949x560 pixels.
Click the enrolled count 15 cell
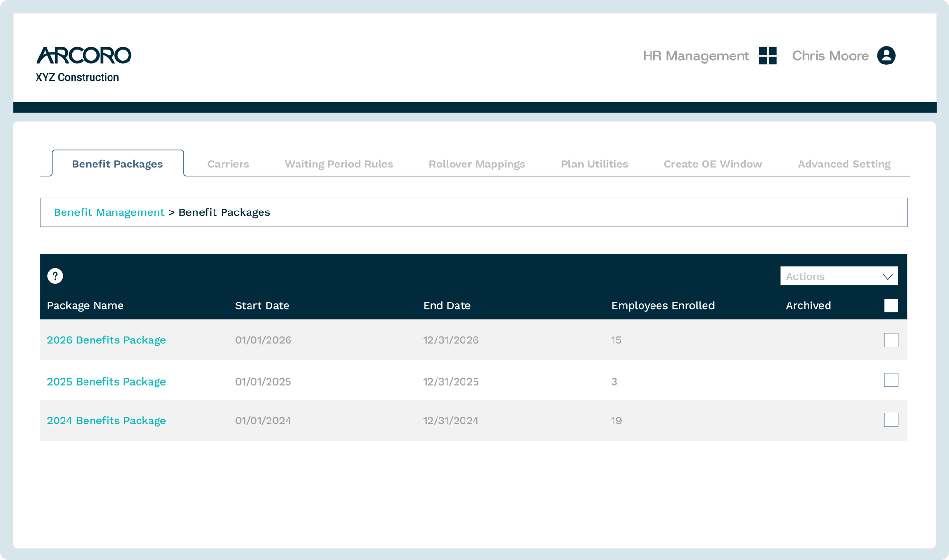tap(616, 340)
